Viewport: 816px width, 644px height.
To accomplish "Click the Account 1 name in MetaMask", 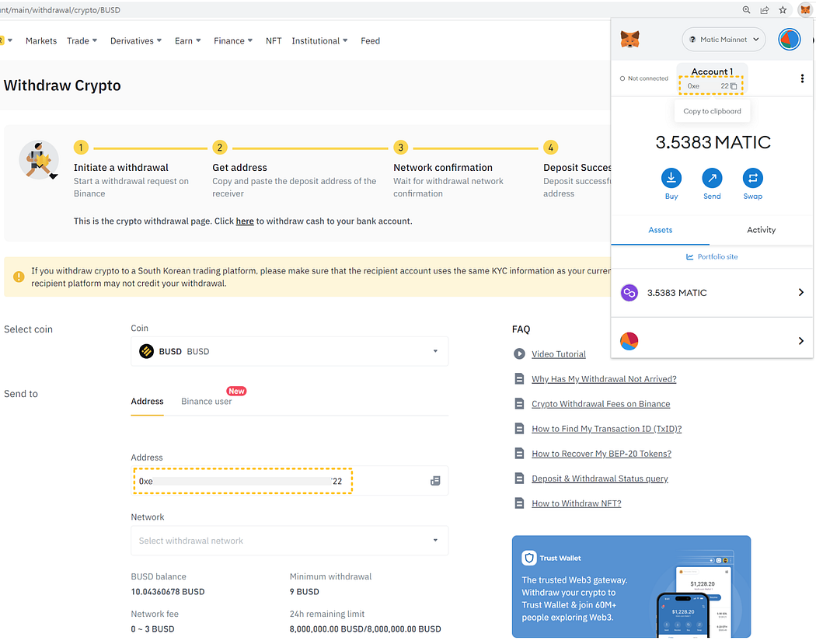I will pos(712,71).
